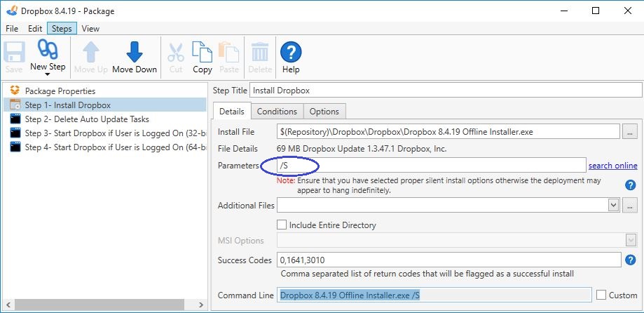The height and width of the screenshot is (313, 644).
Task: Switch to the Options tab
Action: click(x=324, y=112)
